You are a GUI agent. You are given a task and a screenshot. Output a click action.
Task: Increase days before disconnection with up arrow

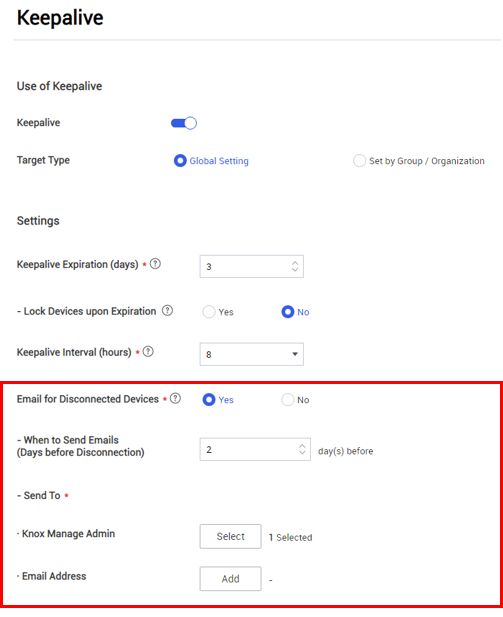[302, 446]
